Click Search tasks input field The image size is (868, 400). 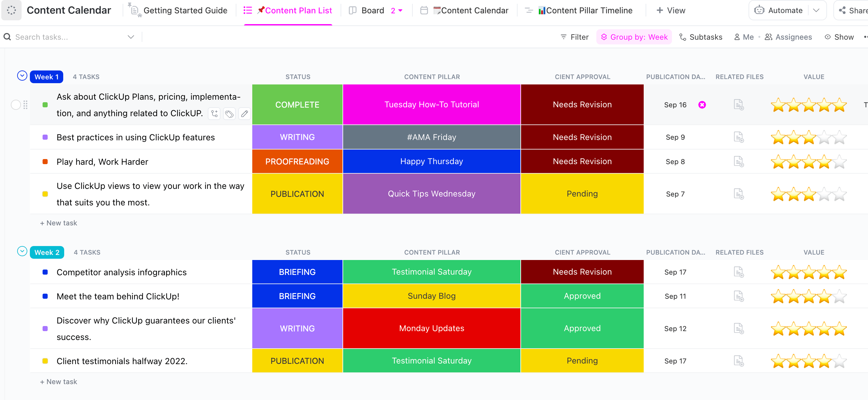[x=69, y=37]
